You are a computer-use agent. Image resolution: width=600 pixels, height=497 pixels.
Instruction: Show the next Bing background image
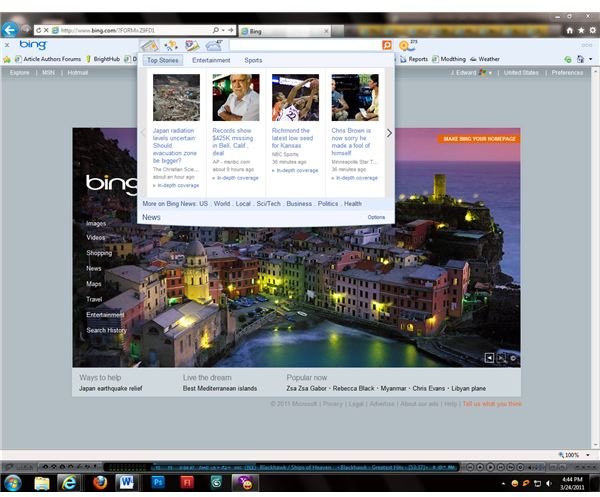point(501,358)
